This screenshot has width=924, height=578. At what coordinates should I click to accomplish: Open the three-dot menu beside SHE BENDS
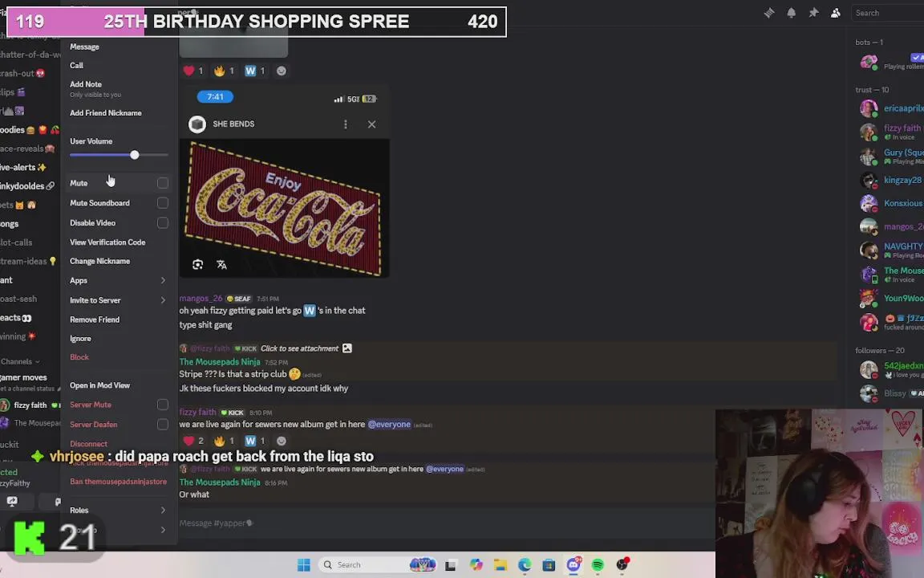[346, 124]
